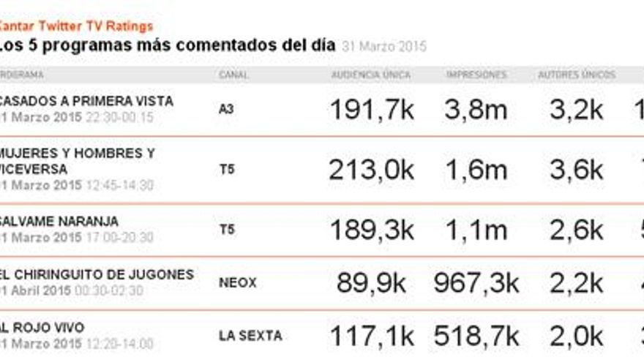Sort by the Programa column header
The width and height of the screenshot is (644, 362).
tap(22, 75)
